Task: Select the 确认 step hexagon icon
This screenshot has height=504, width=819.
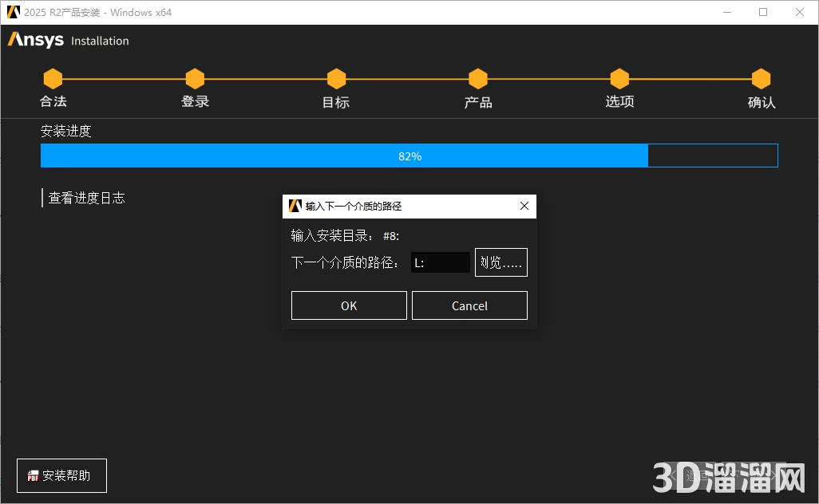Action: click(x=761, y=78)
